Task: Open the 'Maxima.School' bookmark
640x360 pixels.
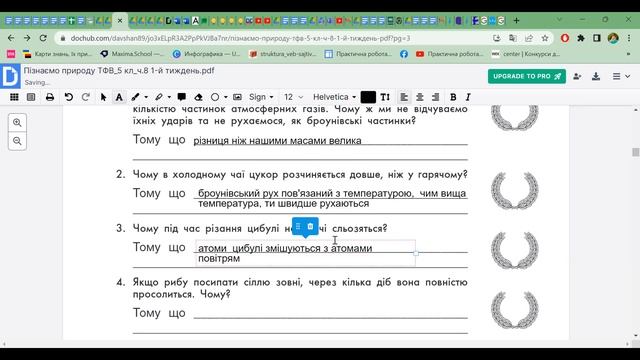Action: 132,54
